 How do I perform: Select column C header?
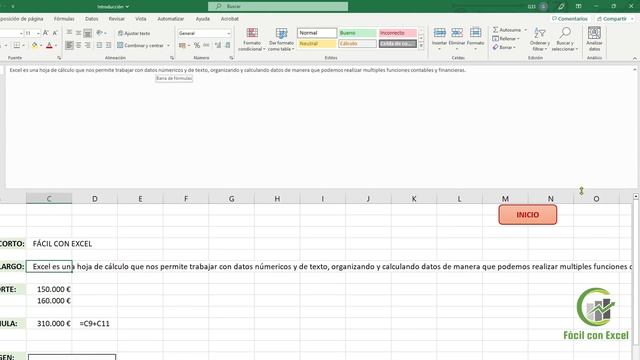click(x=49, y=199)
